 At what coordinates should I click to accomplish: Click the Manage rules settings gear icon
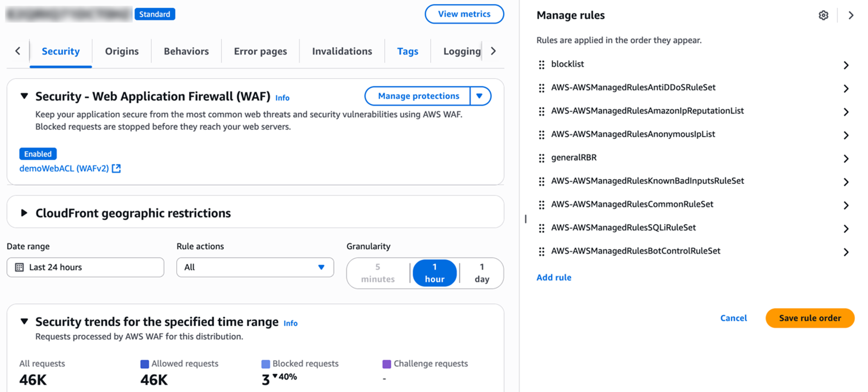(x=823, y=15)
